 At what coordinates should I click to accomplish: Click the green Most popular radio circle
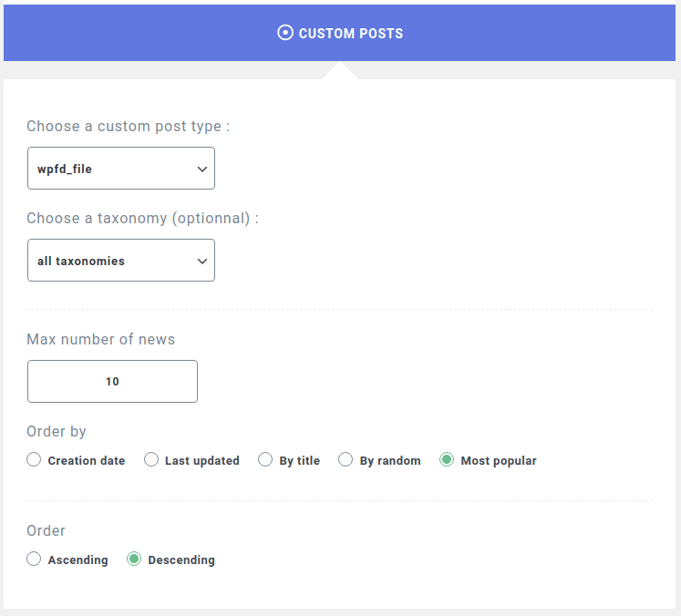[447, 459]
